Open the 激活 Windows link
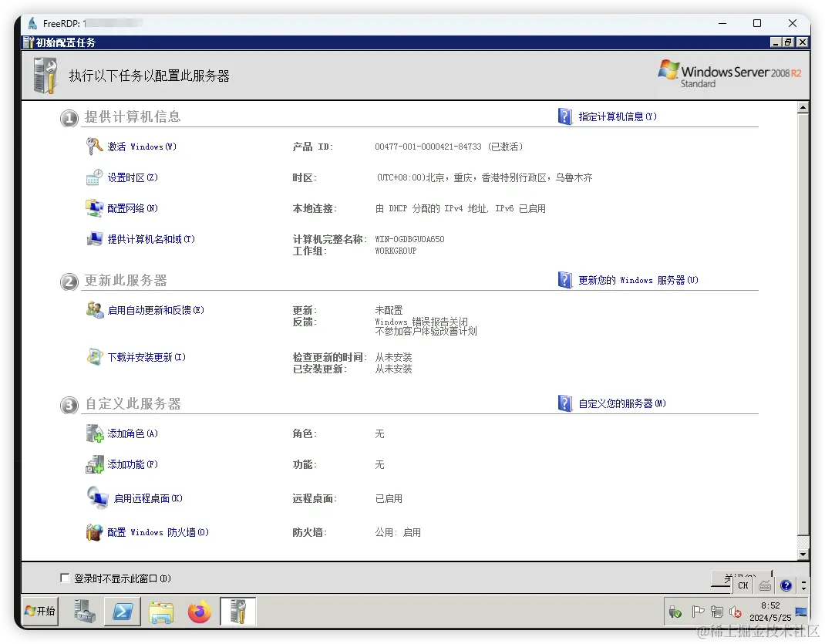 click(x=142, y=147)
